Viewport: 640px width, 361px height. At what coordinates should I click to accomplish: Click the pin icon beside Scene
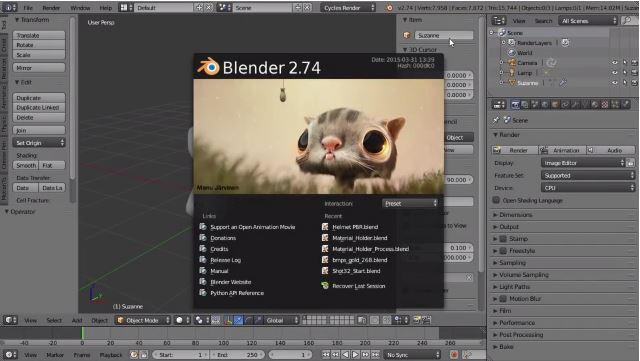(x=496, y=120)
